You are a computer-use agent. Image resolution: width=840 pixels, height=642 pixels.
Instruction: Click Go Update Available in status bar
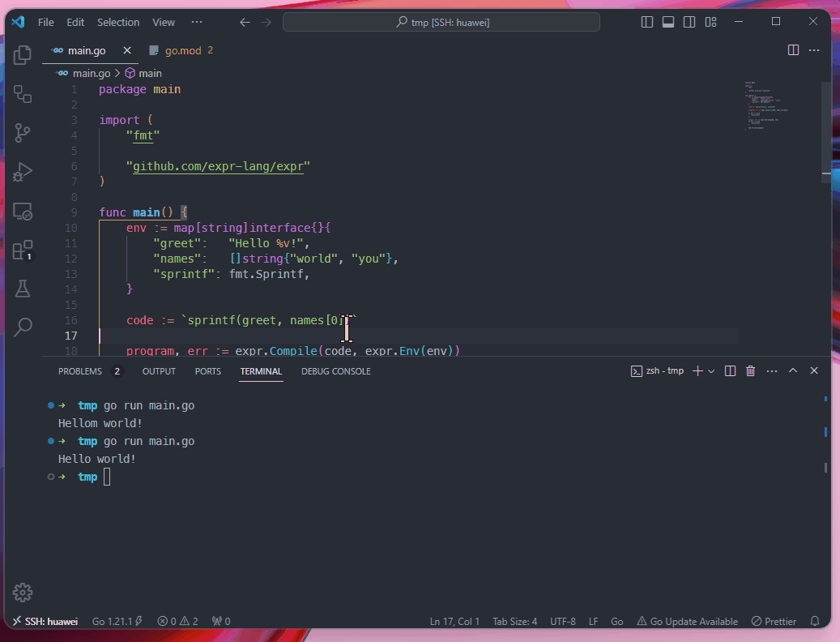[x=687, y=622]
